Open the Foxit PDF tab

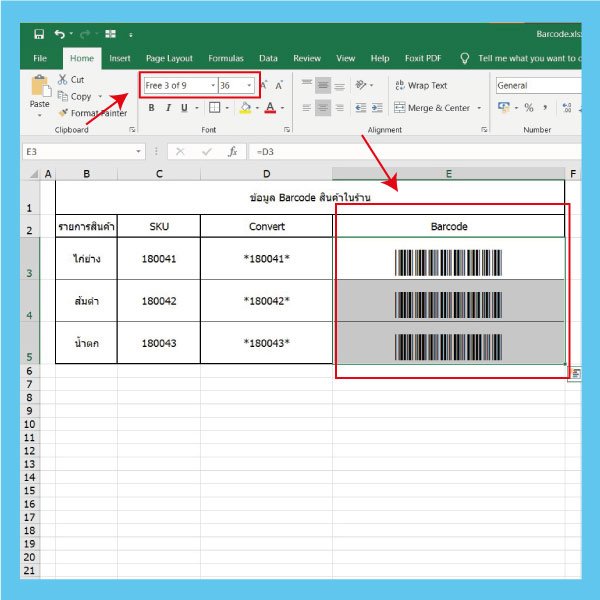[x=423, y=58]
